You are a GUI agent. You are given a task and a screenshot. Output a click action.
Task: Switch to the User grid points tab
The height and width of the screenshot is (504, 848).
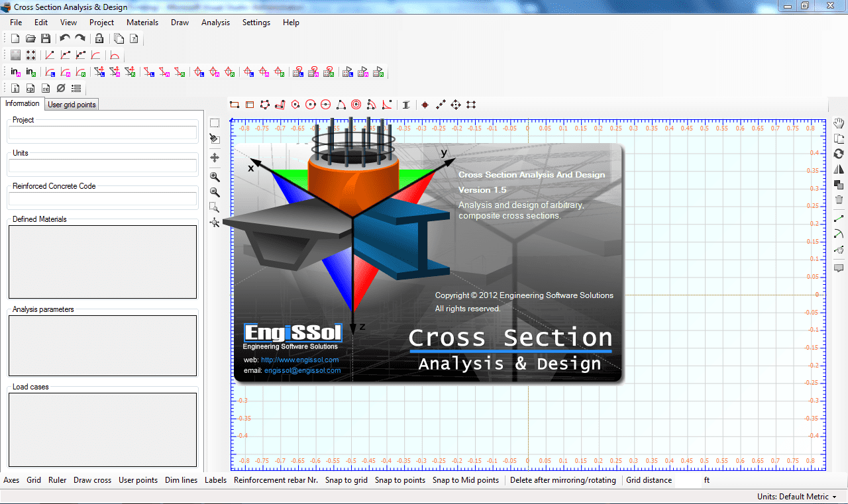tap(72, 105)
